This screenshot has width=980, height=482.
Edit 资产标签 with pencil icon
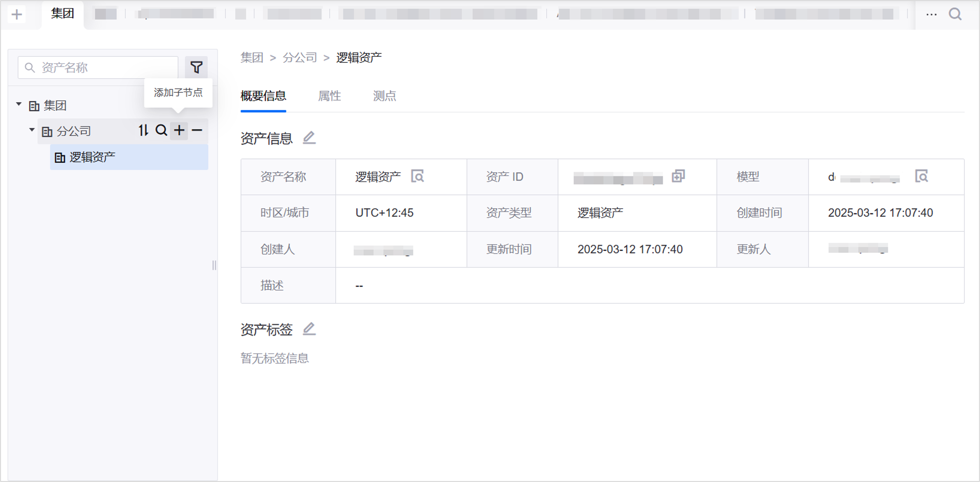pyautogui.click(x=309, y=329)
